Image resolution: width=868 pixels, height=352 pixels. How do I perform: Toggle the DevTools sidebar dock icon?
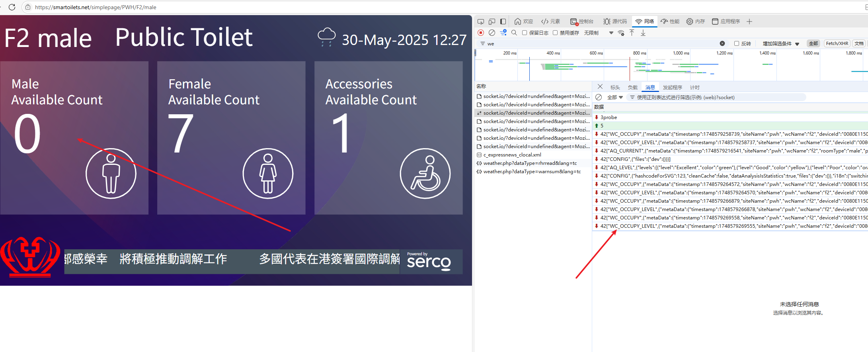coord(503,22)
